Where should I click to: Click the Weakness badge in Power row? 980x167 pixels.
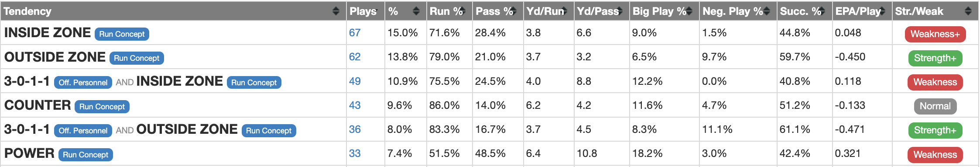935,154
